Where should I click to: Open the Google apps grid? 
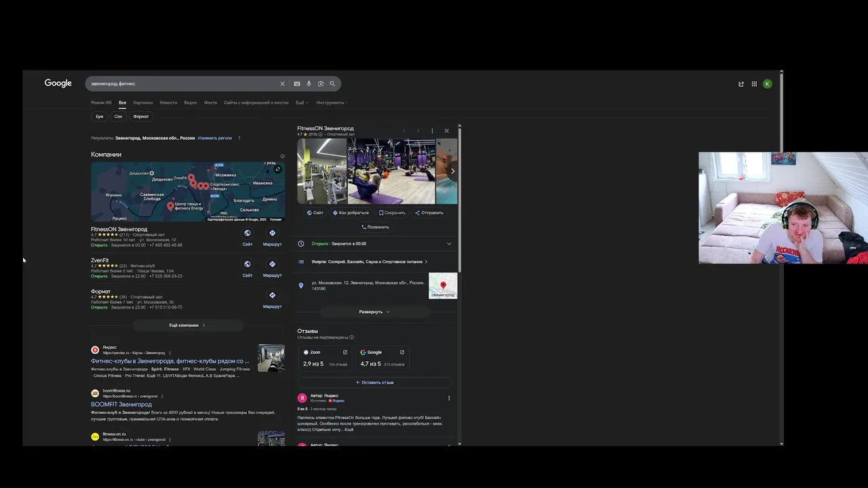point(754,84)
